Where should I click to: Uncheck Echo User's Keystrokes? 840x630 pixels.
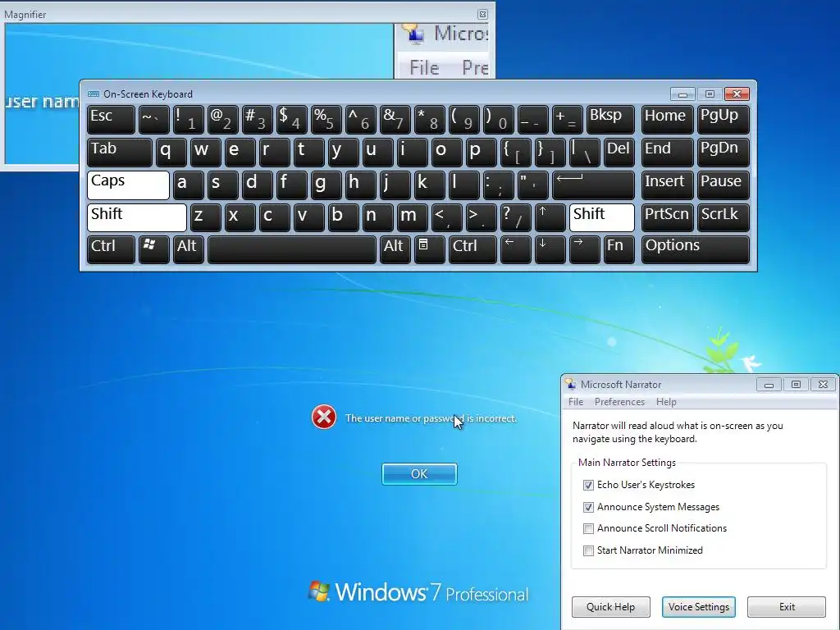(x=588, y=485)
